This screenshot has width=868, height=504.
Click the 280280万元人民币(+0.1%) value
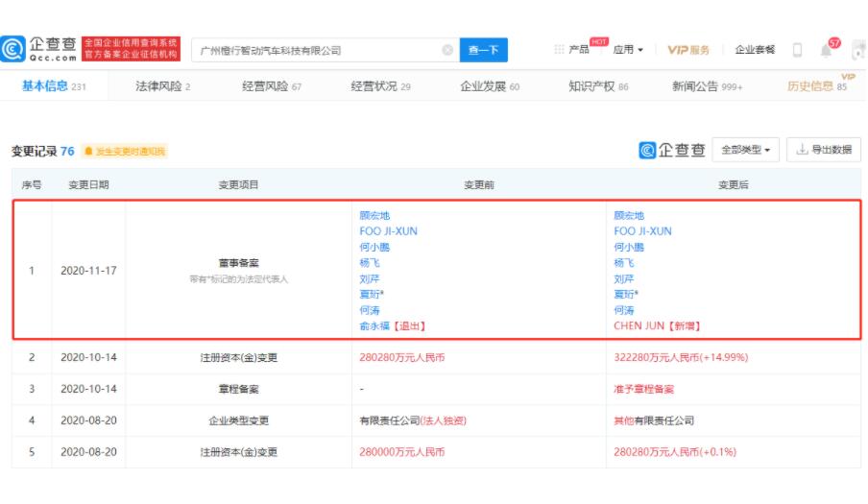(675, 452)
